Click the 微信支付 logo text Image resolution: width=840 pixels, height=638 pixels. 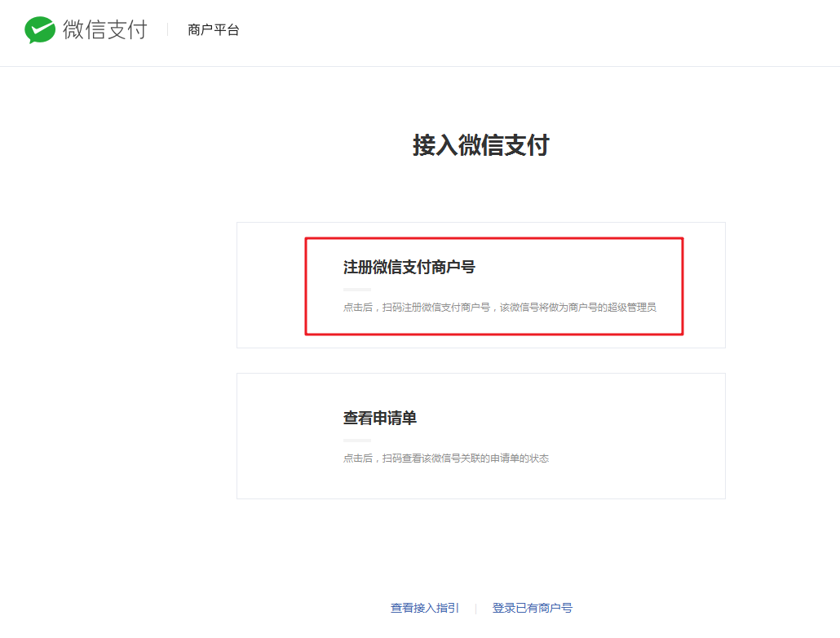[x=104, y=30]
